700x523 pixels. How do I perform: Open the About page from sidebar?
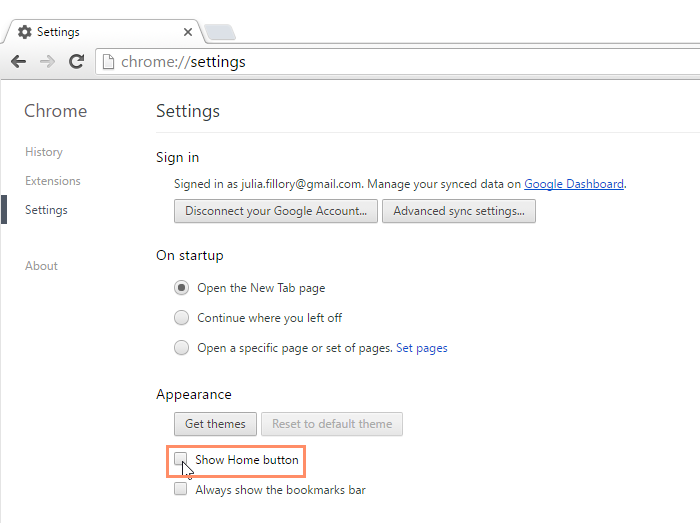[41, 266]
